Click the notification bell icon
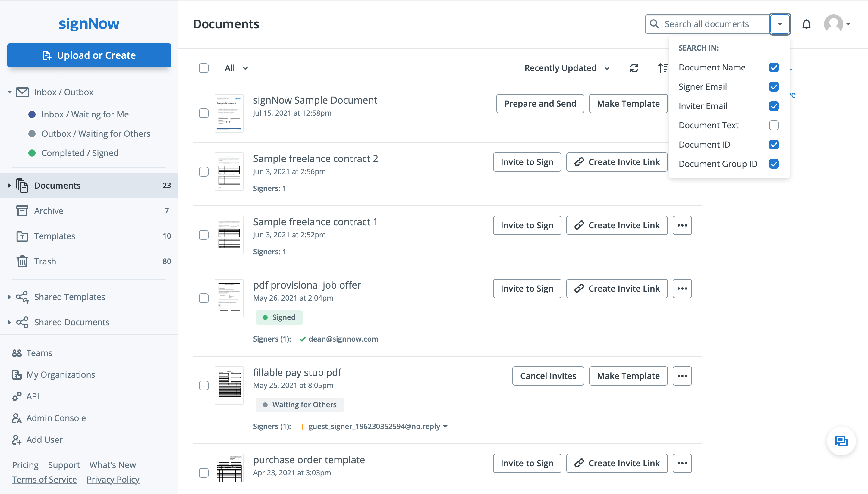The height and width of the screenshot is (494, 868). 806,24
